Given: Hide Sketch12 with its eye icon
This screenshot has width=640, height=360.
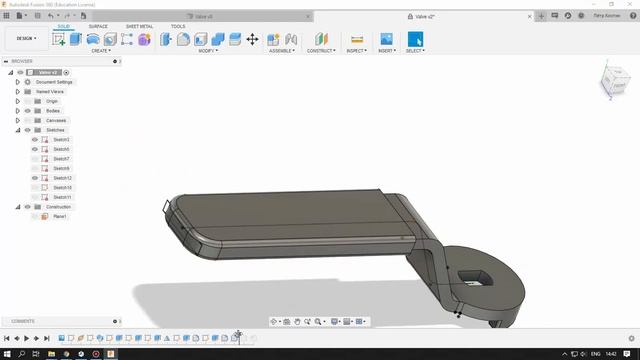Looking at the screenshot, I should 35,178.
